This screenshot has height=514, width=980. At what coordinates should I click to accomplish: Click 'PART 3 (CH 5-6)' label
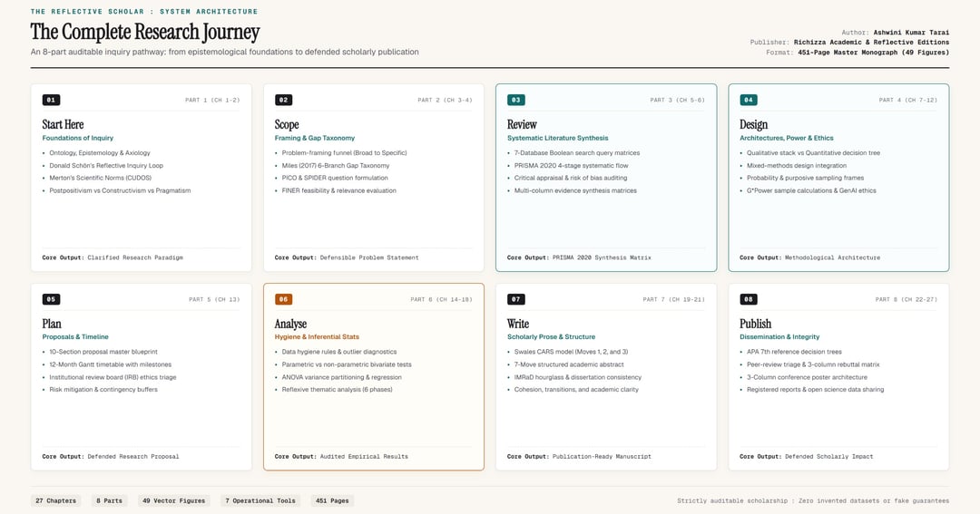(x=678, y=100)
